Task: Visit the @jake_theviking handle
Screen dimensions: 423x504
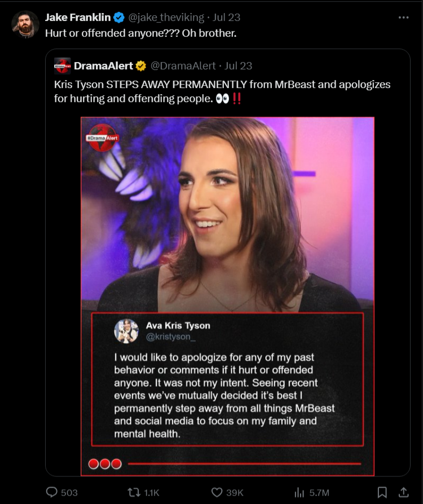Action: click(166, 17)
